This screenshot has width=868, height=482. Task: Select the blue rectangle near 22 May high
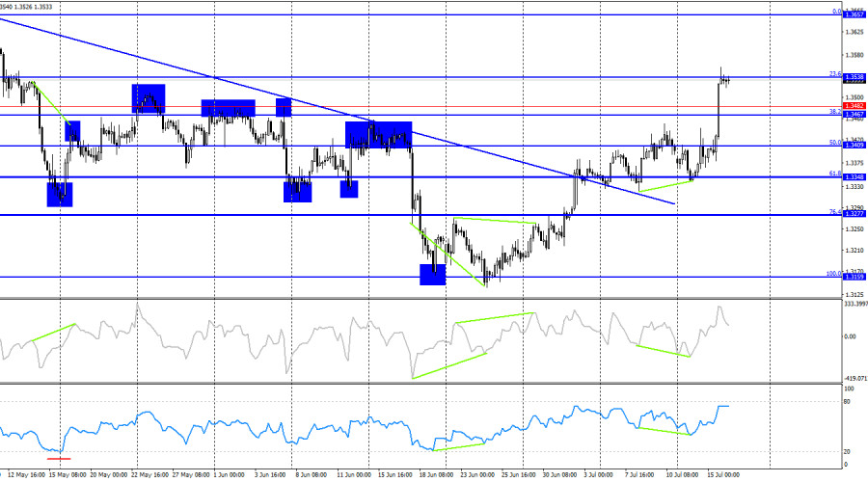point(149,98)
